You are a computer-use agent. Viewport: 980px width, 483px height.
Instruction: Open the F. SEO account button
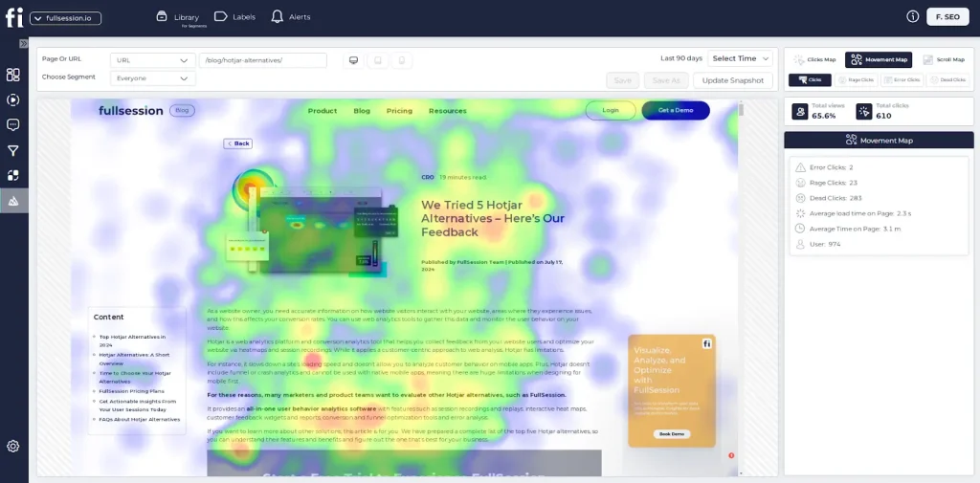click(947, 17)
